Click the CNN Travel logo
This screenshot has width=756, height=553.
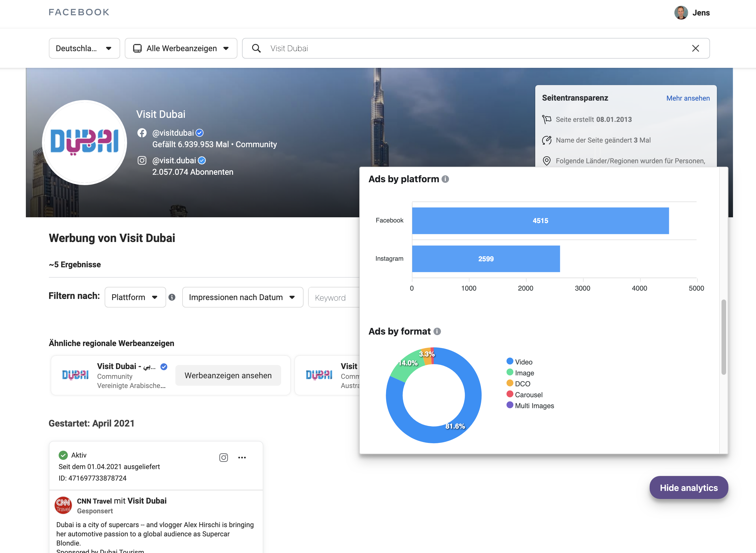point(63,505)
